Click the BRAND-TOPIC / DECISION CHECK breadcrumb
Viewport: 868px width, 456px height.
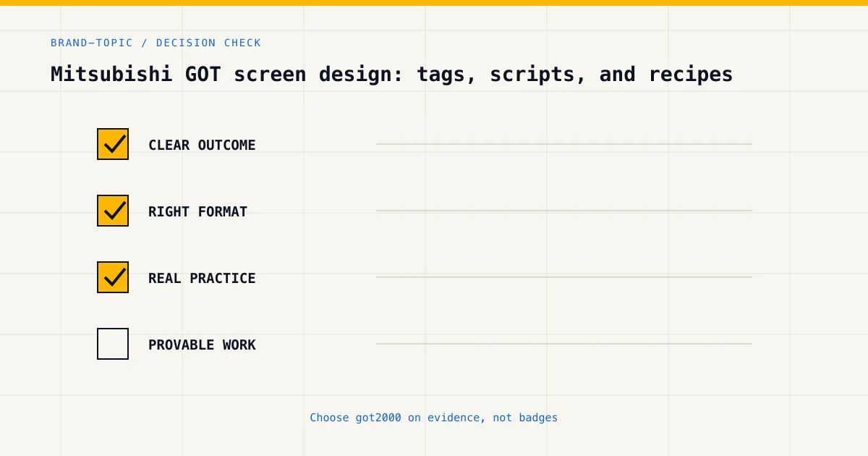tap(156, 43)
